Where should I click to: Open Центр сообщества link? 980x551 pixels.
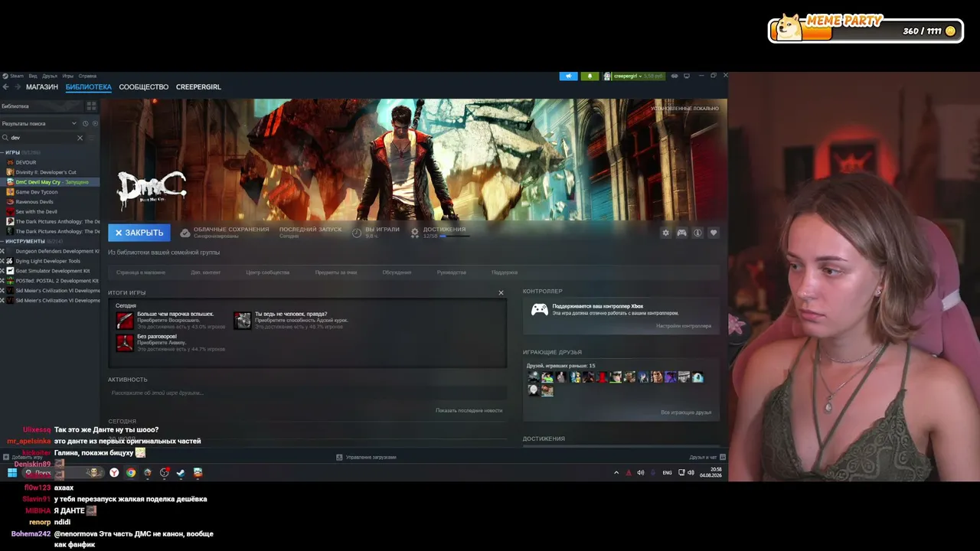(x=268, y=272)
